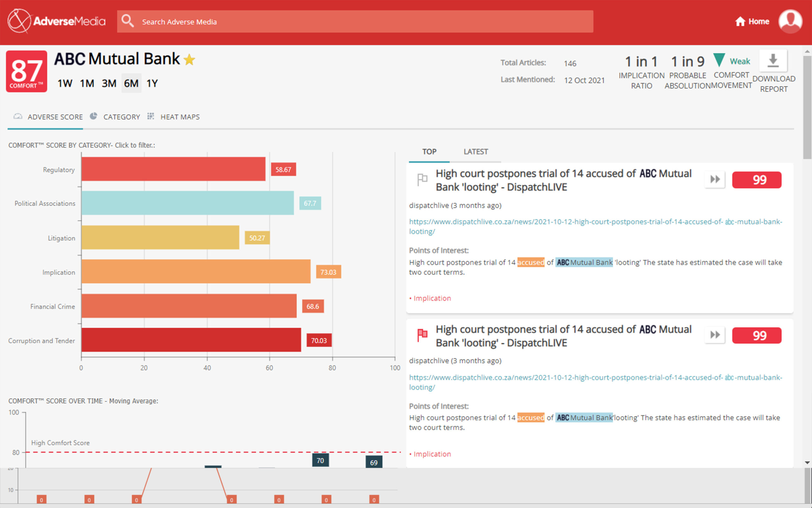
Task: Filter by the Regulatory bar
Action: click(173, 169)
